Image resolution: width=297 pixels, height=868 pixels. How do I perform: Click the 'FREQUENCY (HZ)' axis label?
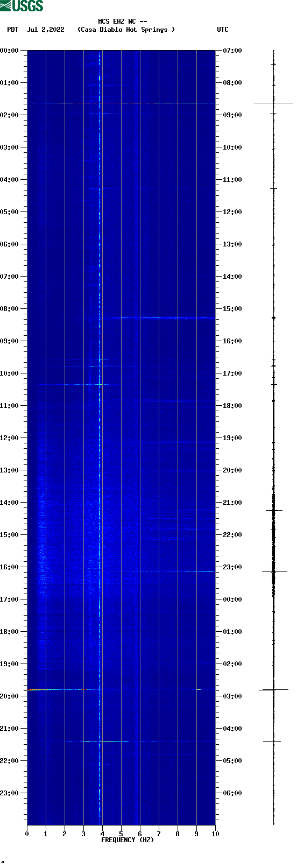(x=128, y=840)
